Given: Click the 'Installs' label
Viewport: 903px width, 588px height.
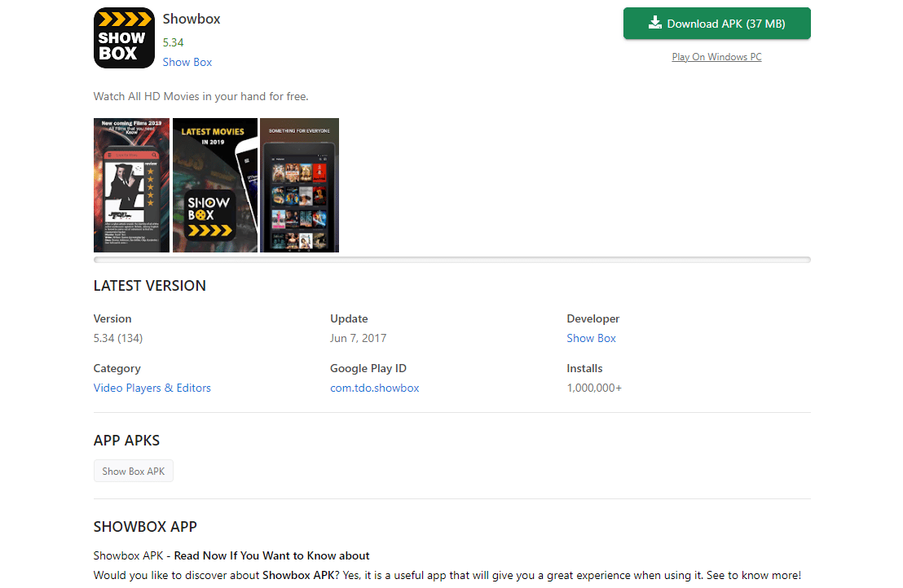Looking at the screenshot, I should point(584,368).
